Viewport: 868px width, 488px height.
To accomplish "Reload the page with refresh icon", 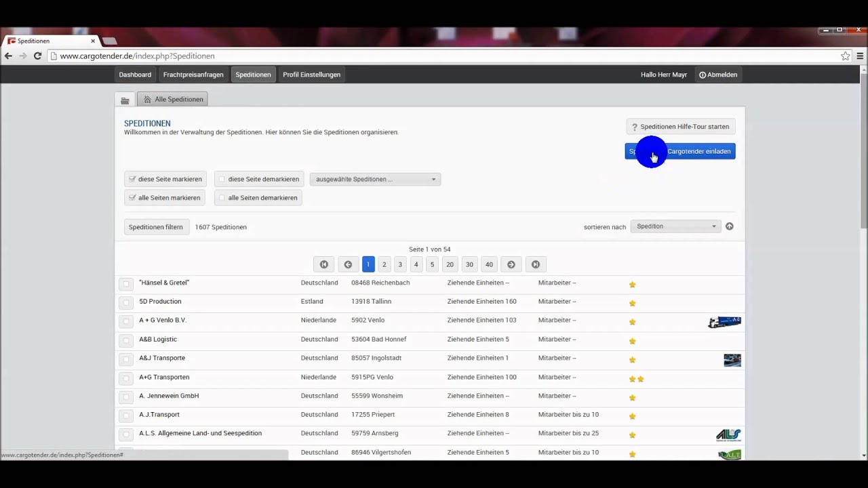I will pos(37,56).
